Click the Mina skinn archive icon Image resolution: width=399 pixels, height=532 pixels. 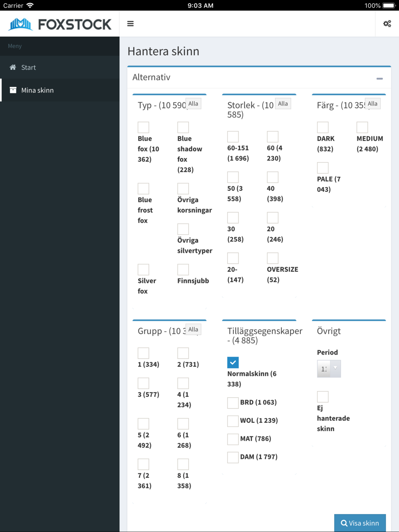[13, 90]
